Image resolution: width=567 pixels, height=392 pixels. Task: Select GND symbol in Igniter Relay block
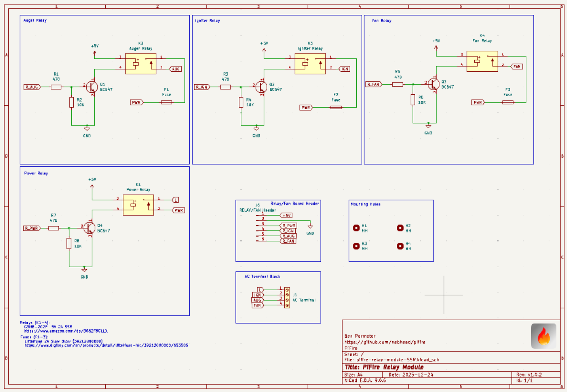256,129
